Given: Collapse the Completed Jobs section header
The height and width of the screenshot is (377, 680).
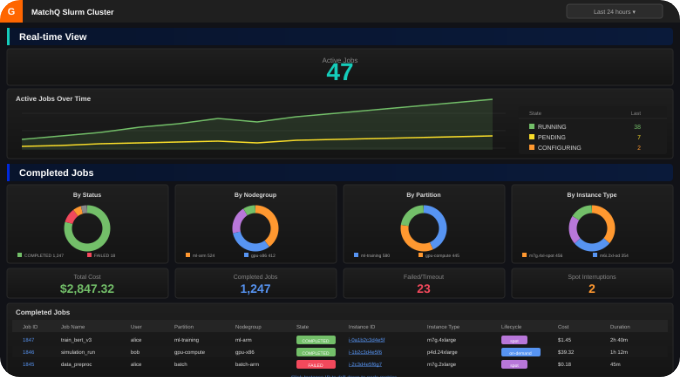Looking at the screenshot, I should point(340,173).
